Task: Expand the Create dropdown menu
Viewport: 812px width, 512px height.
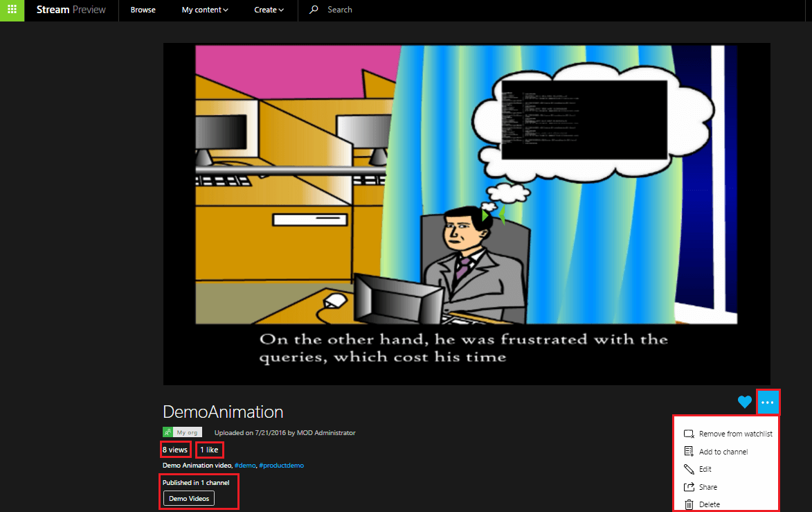Action: pyautogui.click(x=269, y=10)
